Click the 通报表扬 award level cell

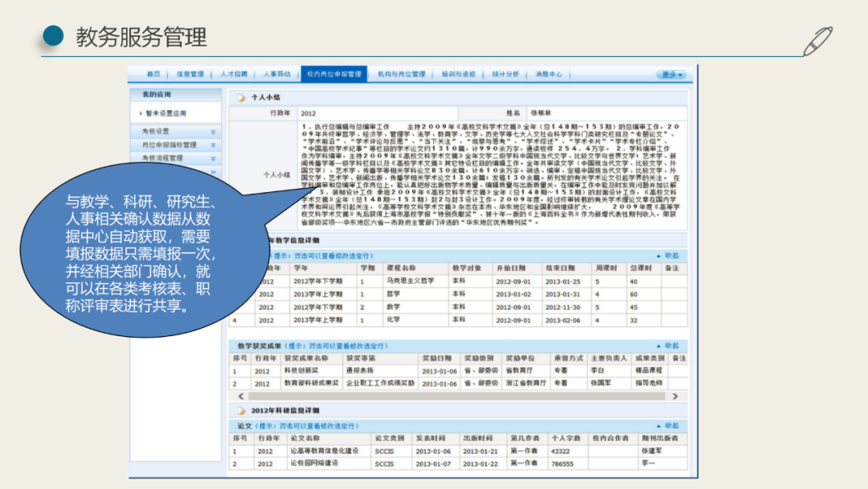click(x=360, y=371)
